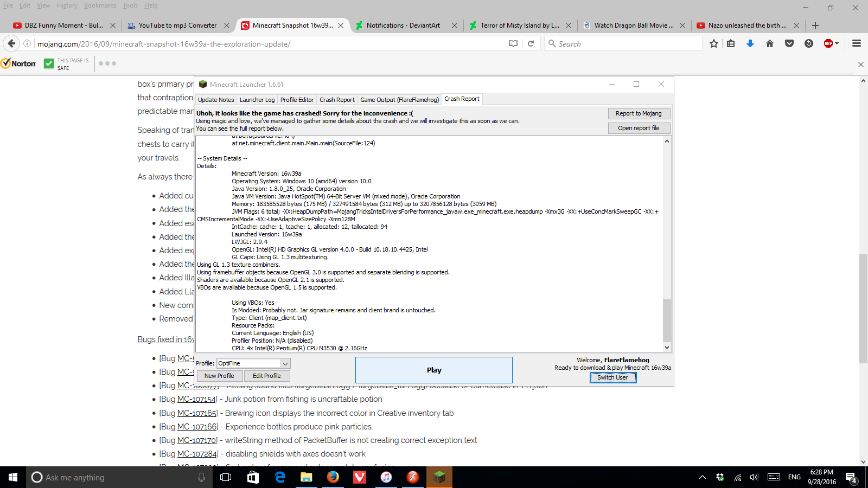Click the Cortana microphone icon

click(202, 477)
